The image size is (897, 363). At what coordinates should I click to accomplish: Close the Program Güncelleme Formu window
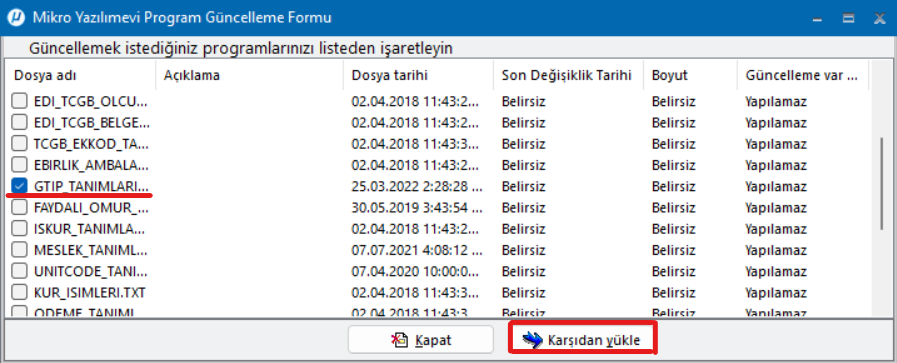[x=880, y=18]
